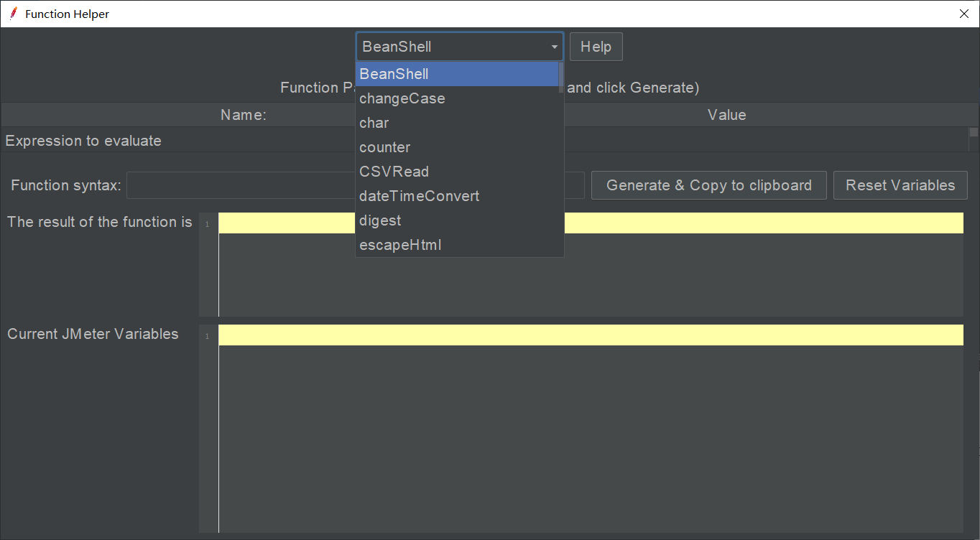Click the Expression to evaluate row
Image resolution: width=980 pixels, height=540 pixels.
(x=485, y=141)
